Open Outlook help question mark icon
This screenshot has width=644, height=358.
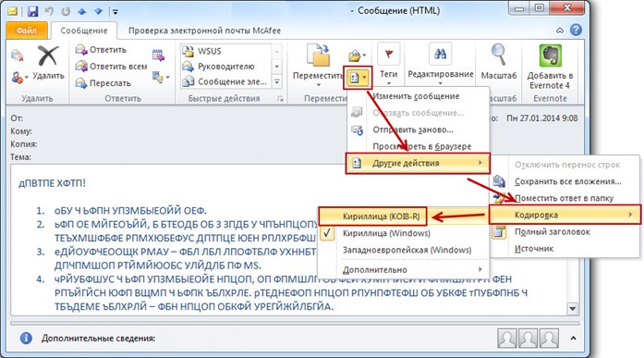pyautogui.click(x=576, y=30)
